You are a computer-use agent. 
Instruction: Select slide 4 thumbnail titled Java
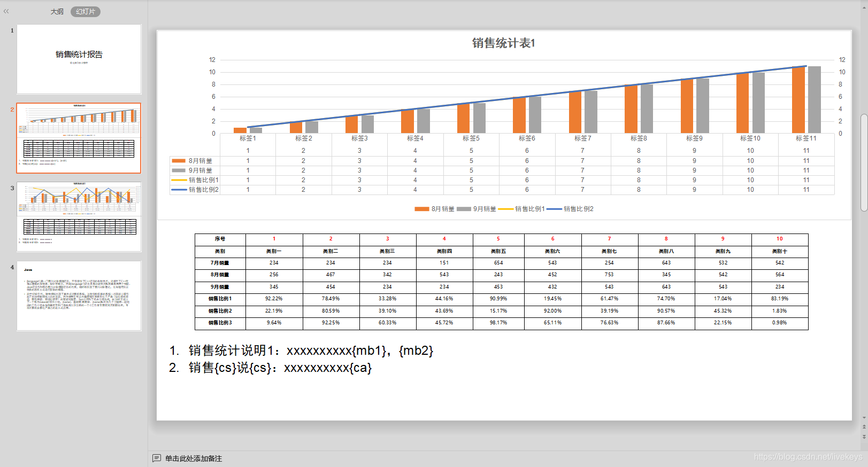[x=79, y=295]
